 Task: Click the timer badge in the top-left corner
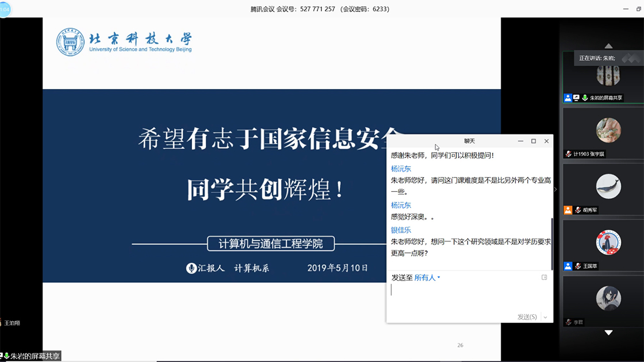click(x=5, y=9)
